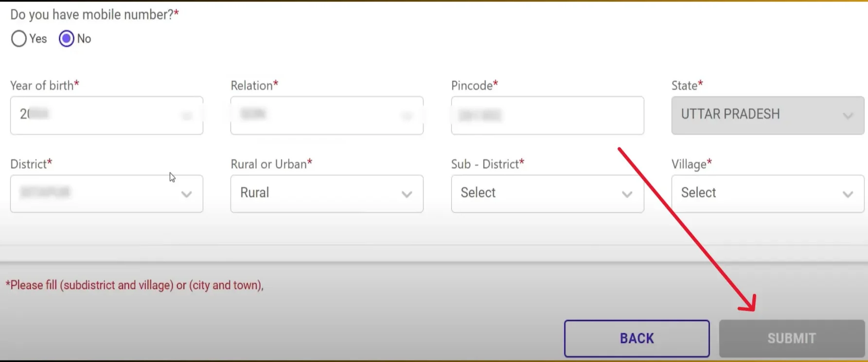Click the chevron arrow in Rural or Urban field
This screenshot has height=362, width=868.
click(x=407, y=194)
